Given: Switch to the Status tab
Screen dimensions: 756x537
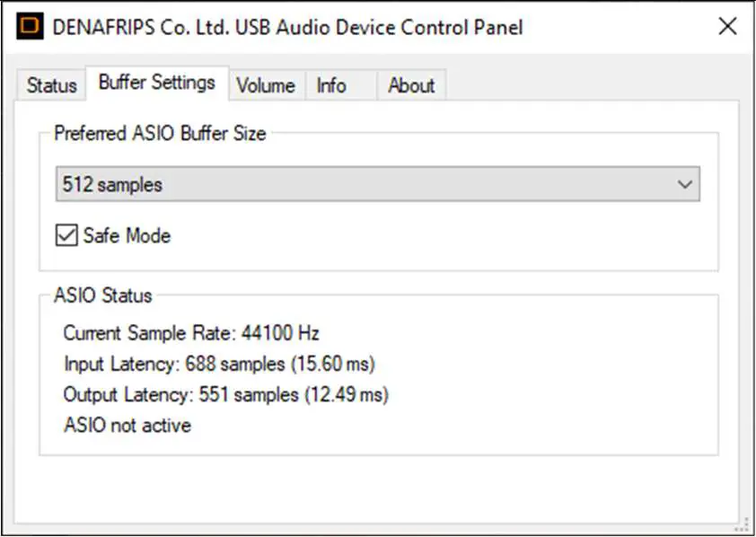Looking at the screenshot, I should click(x=50, y=85).
